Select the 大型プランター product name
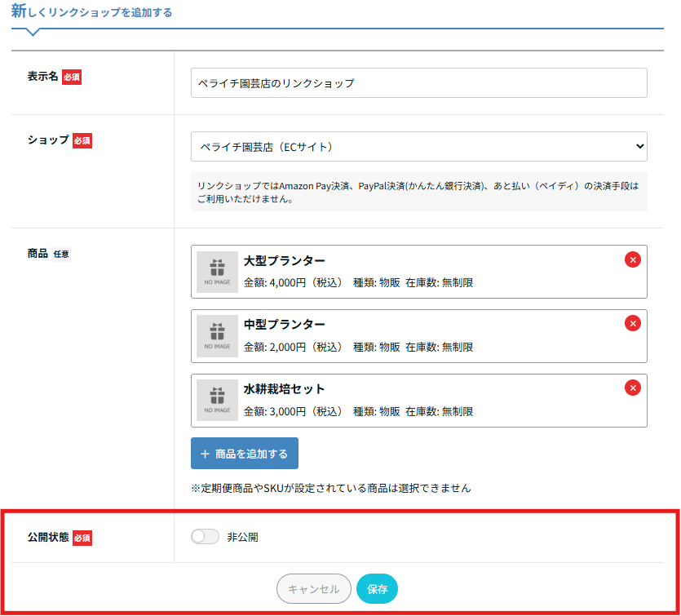Viewport: 681px width, 616px height. click(284, 260)
